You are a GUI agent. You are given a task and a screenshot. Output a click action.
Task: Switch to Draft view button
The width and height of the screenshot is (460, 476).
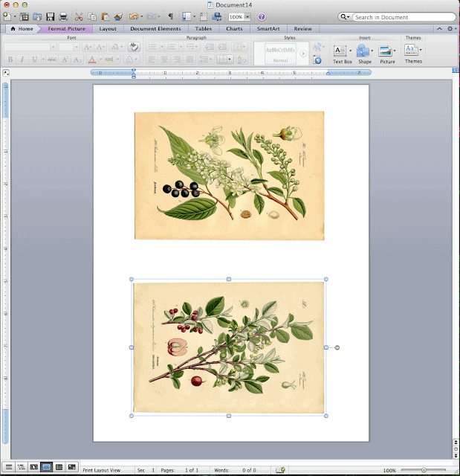click(9, 467)
